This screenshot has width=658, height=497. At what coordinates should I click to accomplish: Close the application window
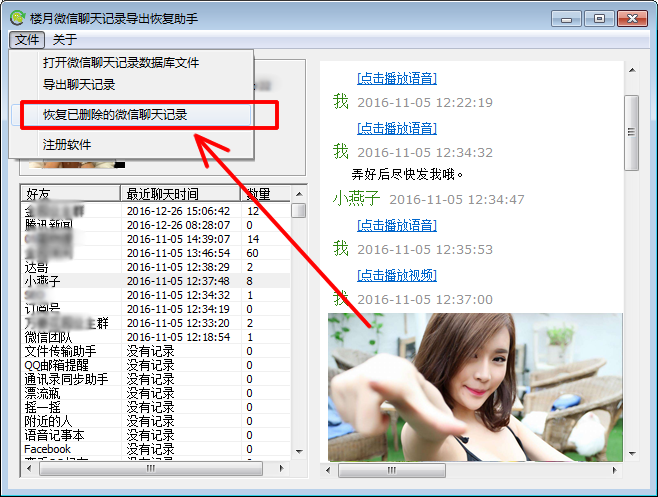tap(632, 19)
